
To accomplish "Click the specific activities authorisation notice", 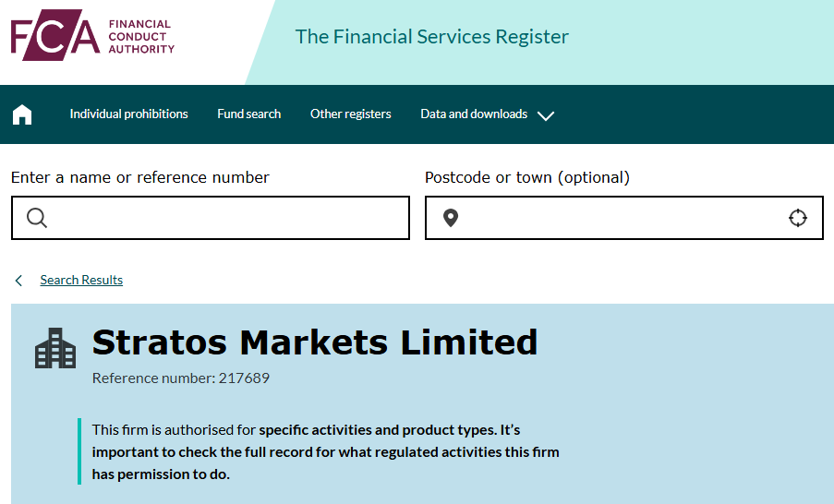I will point(325,452).
